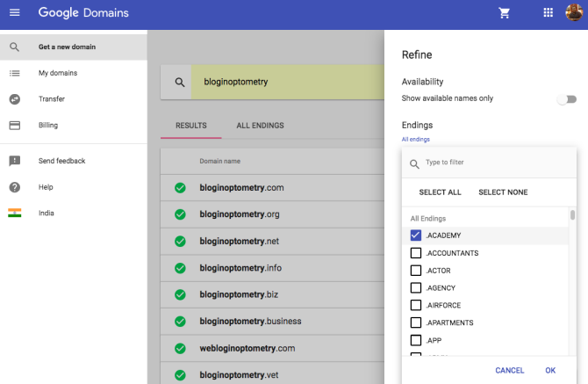Open the Google apps grid
This screenshot has width=588, height=384.
pos(549,13)
